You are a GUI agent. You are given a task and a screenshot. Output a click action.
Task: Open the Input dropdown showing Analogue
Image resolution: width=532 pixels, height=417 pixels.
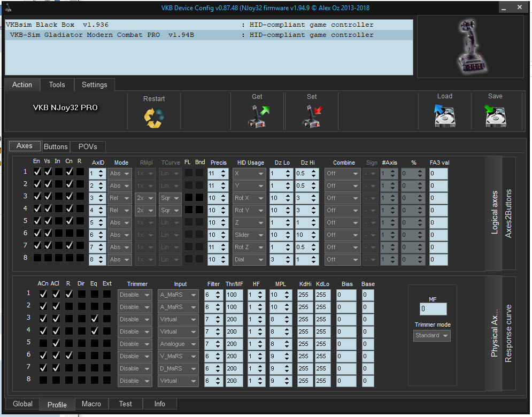point(178,344)
